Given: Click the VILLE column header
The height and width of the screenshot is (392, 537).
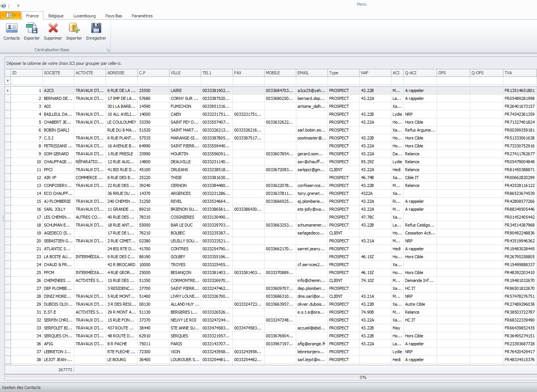Looking at the screenshot, I should pyautogui.click(x=185, y=73).
